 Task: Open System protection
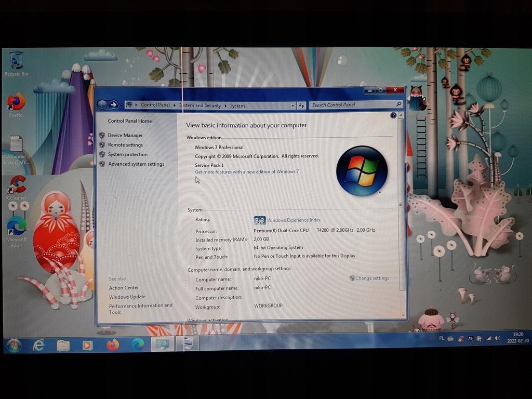click(128, 154)
